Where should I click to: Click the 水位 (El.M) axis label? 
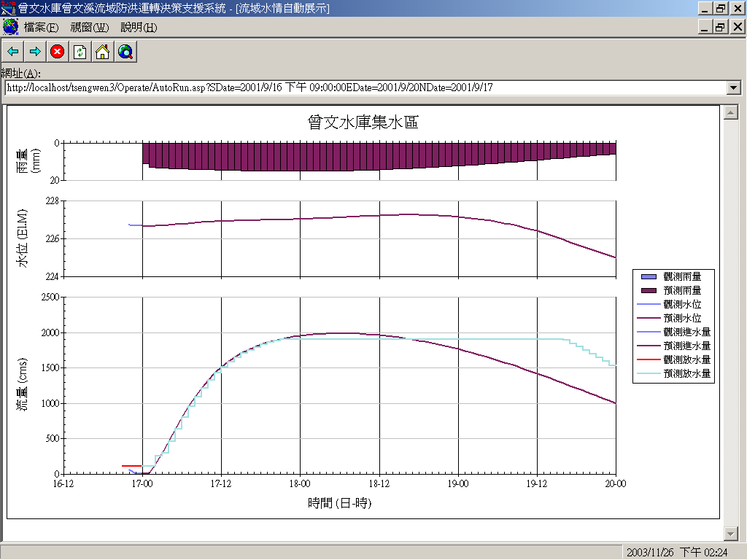pyautogui.click(x=23, y=238)
